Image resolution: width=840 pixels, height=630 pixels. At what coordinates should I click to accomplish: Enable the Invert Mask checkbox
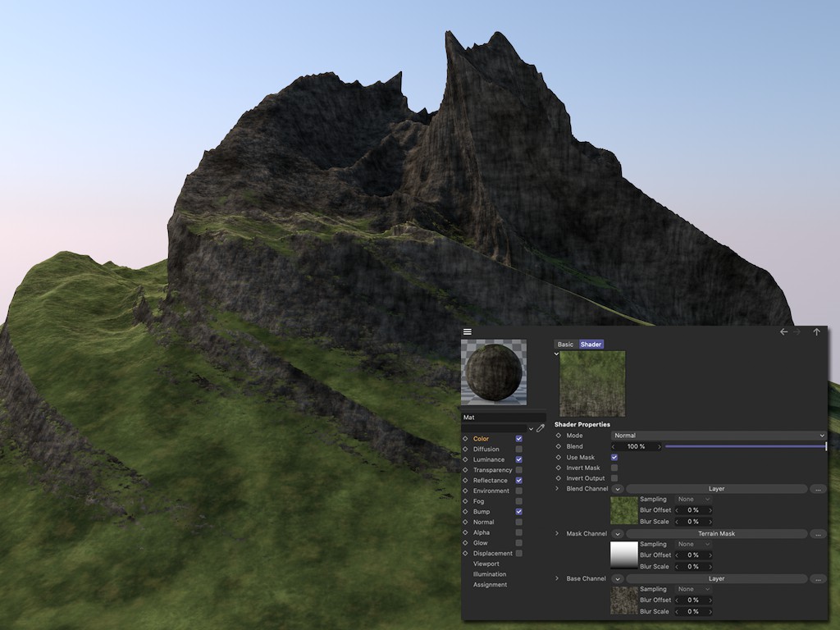click(x=614, y=468)
